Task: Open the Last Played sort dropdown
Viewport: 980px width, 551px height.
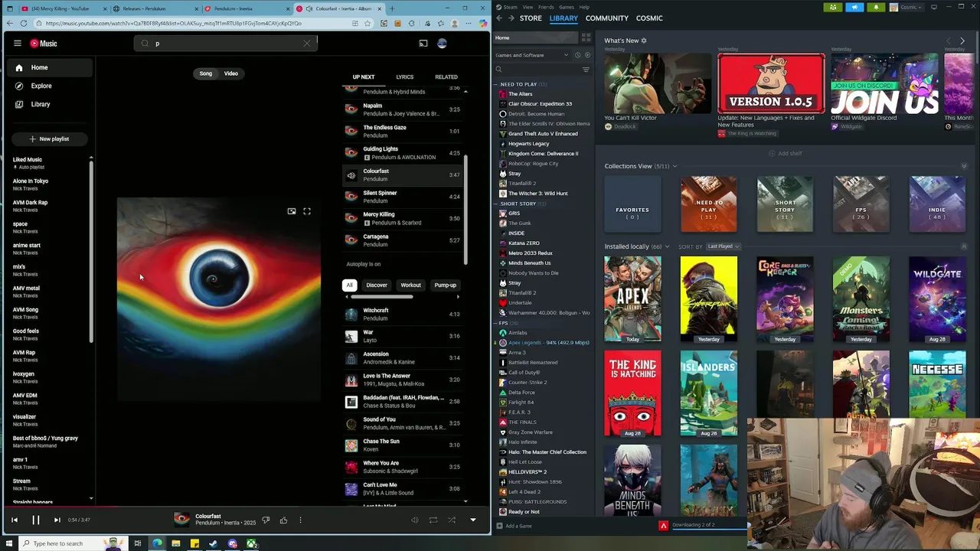Action: point(723,246)
